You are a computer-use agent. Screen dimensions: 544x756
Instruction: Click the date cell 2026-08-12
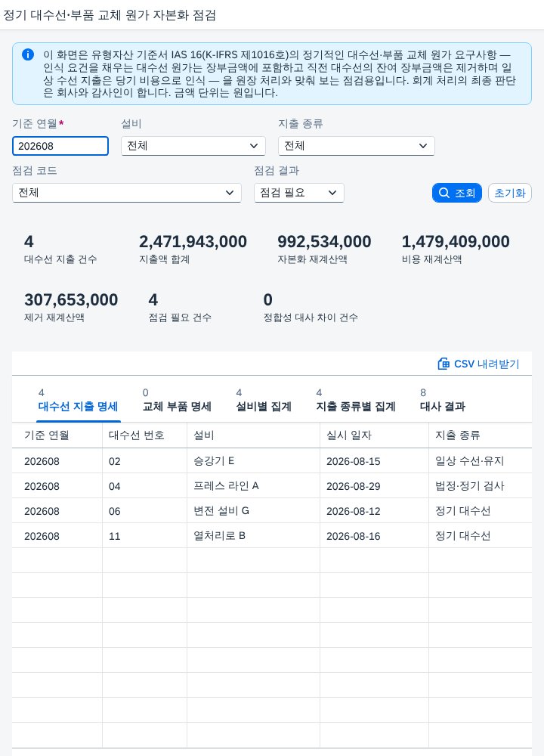(x=375, y=511)
